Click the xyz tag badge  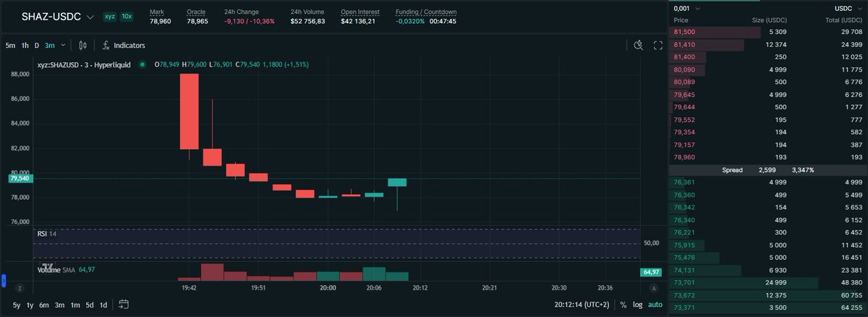pos(110,16)
